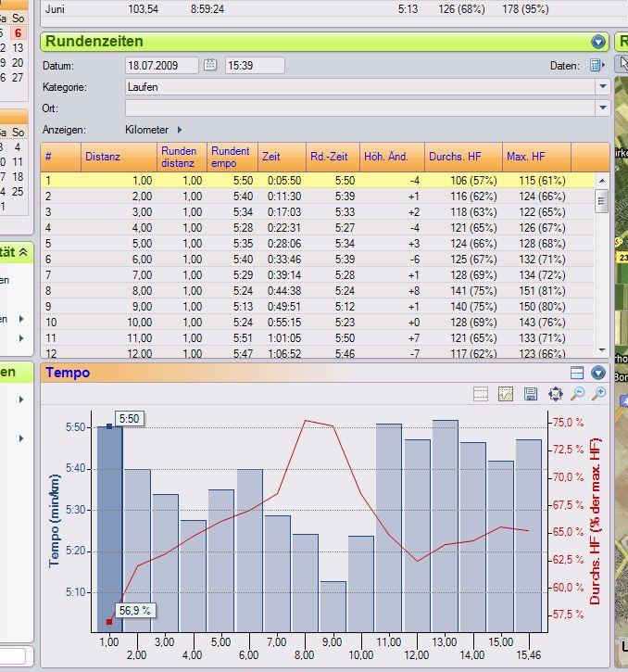Select lap row with time 0:17:03
The height and width of the screenshot is (672, 628).
[318, 212]
